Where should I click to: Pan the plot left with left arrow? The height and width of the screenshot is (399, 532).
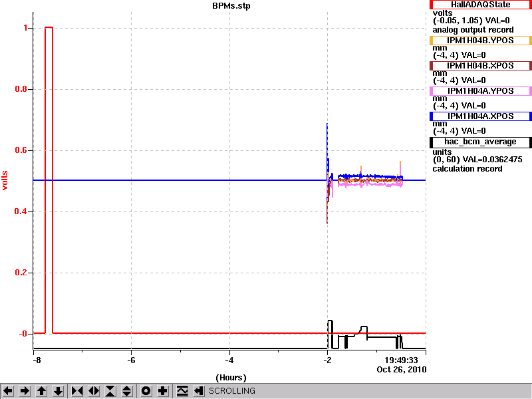click(8, 391)
